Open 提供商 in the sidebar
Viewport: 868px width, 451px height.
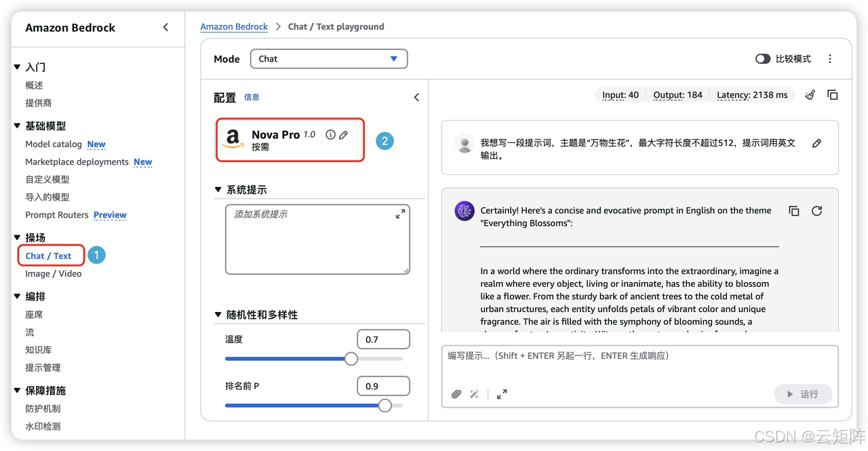point(39,103)
